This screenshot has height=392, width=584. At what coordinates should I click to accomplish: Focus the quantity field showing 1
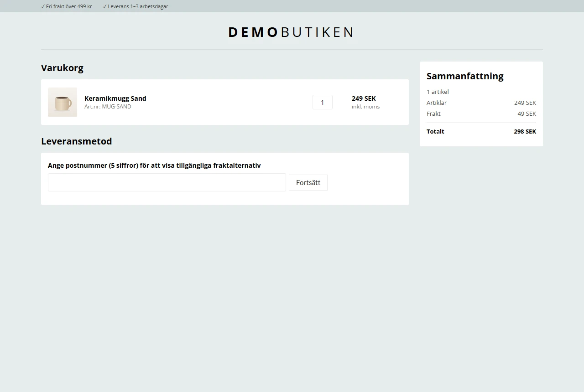[x=323, y=102]
